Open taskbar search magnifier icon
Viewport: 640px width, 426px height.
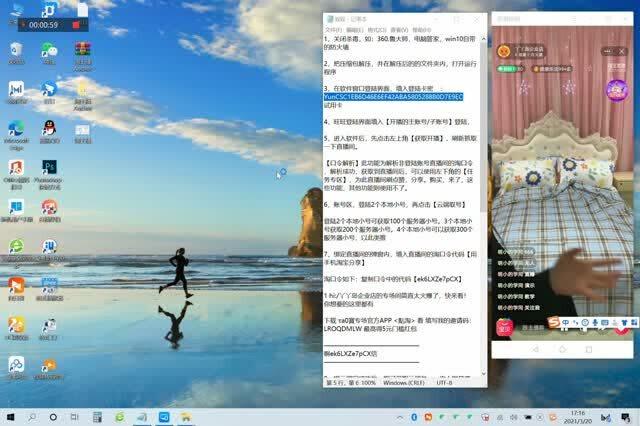33,415
